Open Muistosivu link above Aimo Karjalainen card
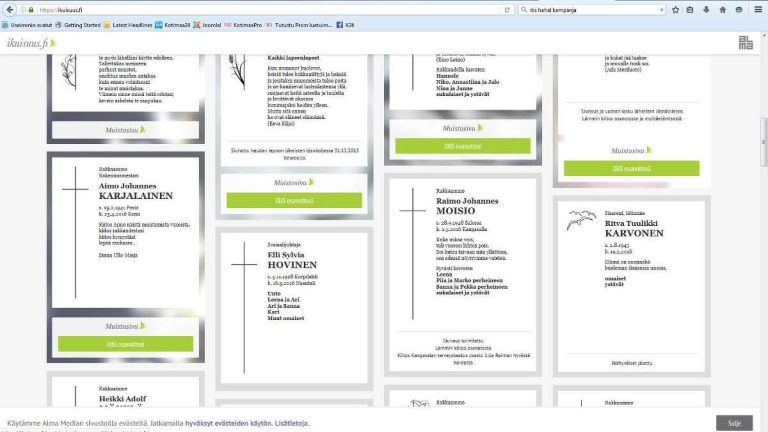Image resolution: width=768 pixels, height=432 pixels. tap(125, 130)
